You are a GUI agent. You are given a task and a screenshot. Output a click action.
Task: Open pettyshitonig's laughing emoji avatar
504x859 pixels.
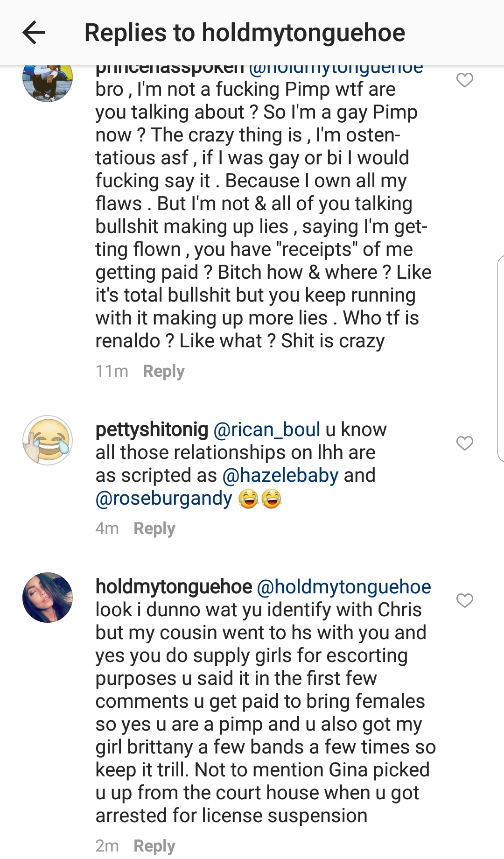coord(48,440)
